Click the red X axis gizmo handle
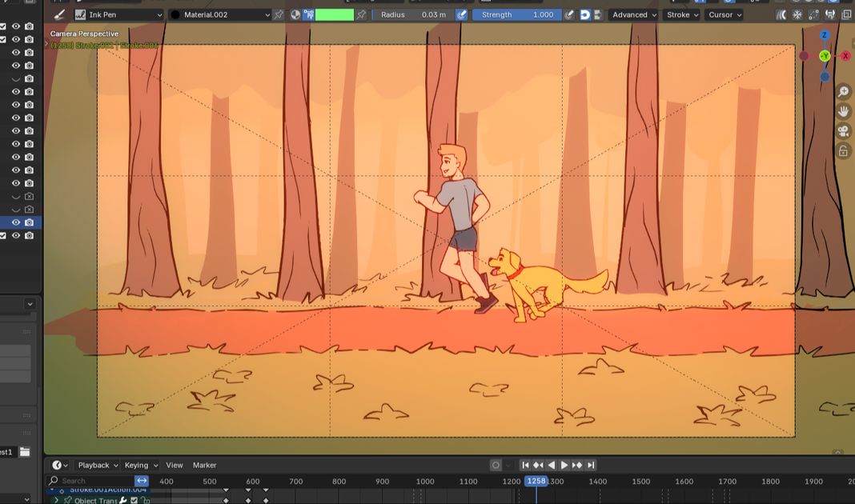 (845, 55)
